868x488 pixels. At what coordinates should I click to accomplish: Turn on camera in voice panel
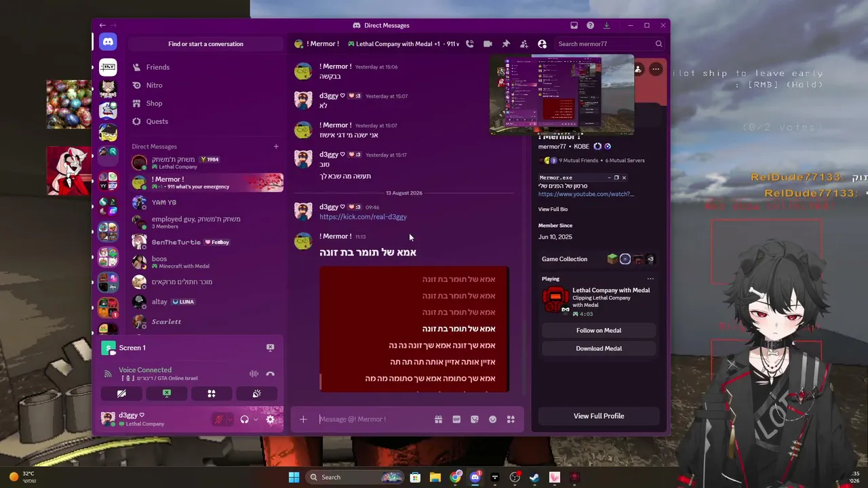point(121,393)
